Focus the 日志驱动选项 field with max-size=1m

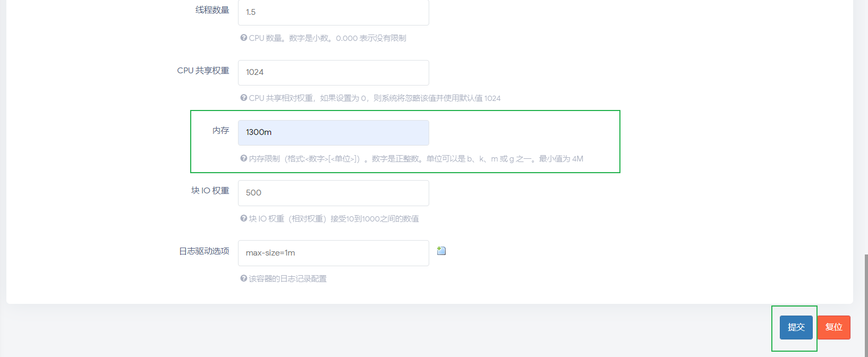pos(333,253)
